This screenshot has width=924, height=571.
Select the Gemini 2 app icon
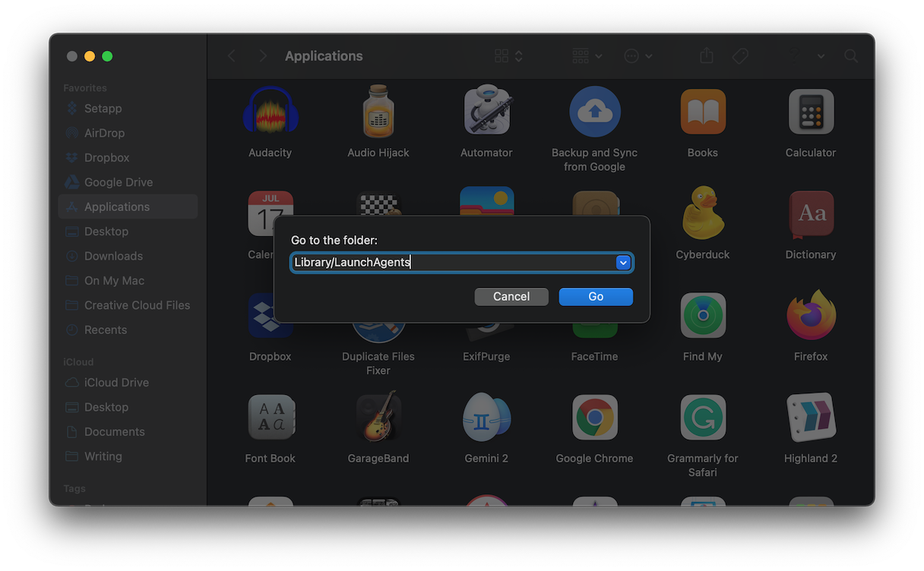(487, 417)
